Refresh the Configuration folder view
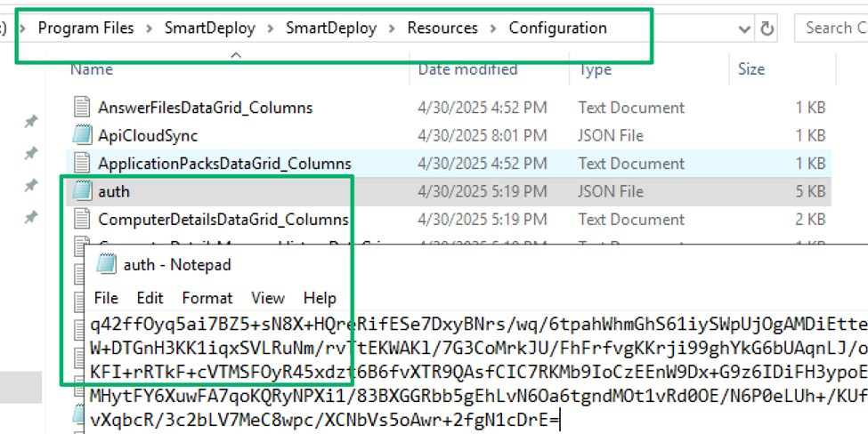868x434 pixels. [x=767, y=28]
